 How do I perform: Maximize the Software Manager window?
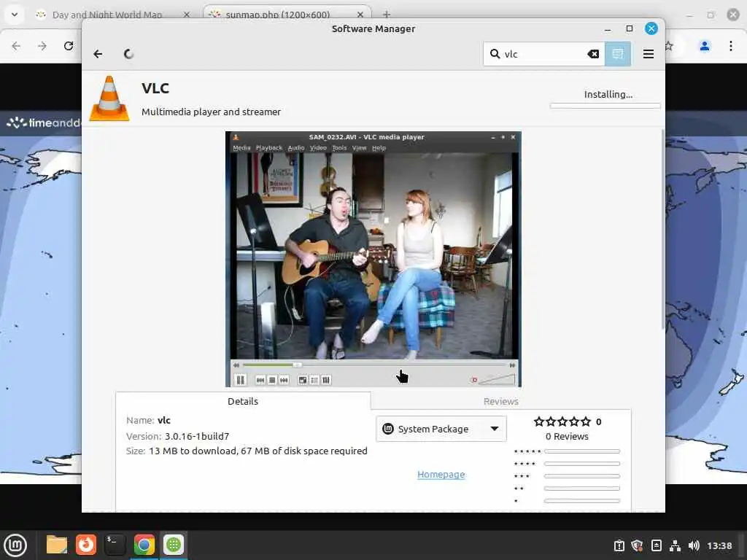coord(630,28)
